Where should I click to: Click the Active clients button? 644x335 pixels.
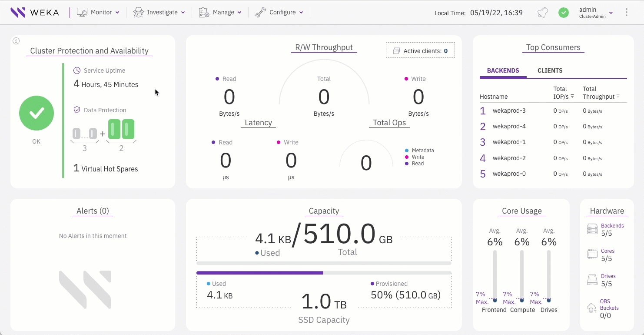tap(420, 51)
